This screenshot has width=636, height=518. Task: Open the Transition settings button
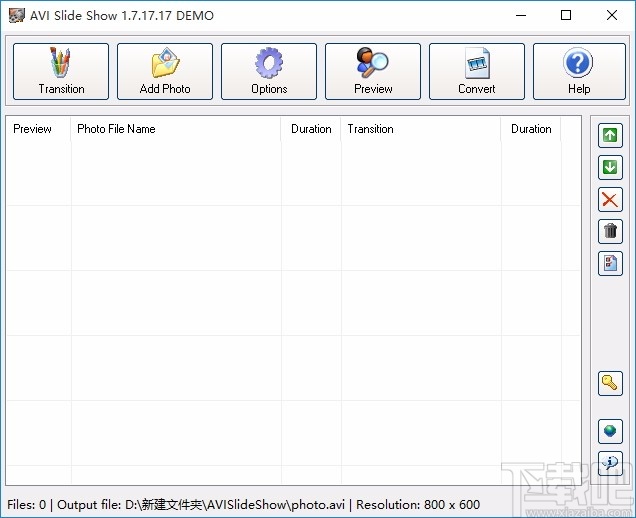(x=61, y=71)
